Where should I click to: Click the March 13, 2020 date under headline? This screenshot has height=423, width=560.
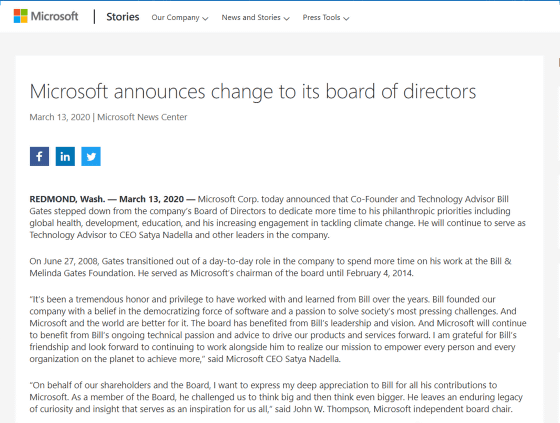60,117
